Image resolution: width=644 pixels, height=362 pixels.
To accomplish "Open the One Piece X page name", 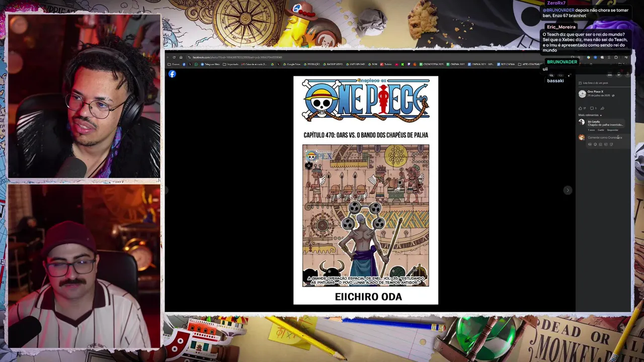I will 595,92.
